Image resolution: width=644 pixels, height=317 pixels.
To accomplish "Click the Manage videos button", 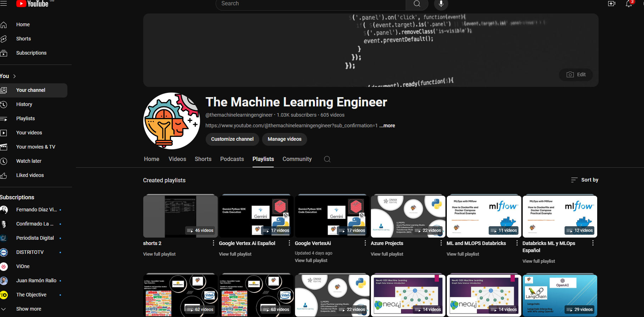I will point(284,139).
